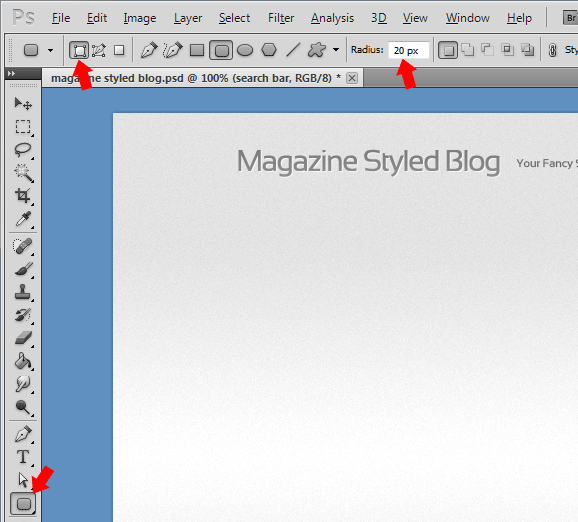Select the Dodge tool
This screenshot has width=578, height=522.
[x=23, y=407]
